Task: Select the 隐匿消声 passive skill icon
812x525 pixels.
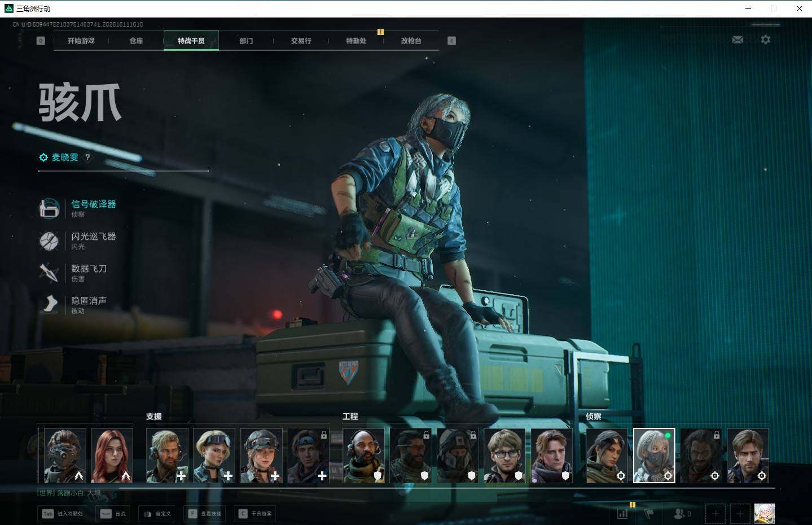Action: 49,305
